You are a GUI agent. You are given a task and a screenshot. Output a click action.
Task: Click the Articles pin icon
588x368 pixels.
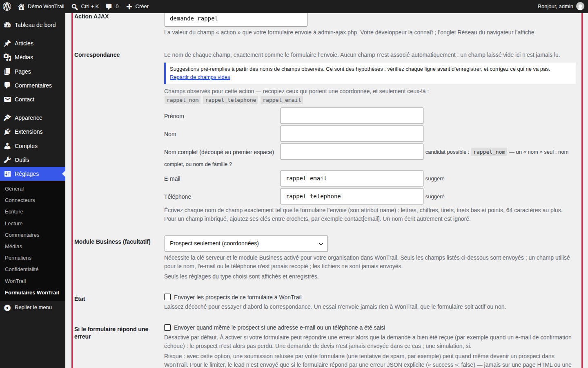pyautogui.click(x=7, y=43)
